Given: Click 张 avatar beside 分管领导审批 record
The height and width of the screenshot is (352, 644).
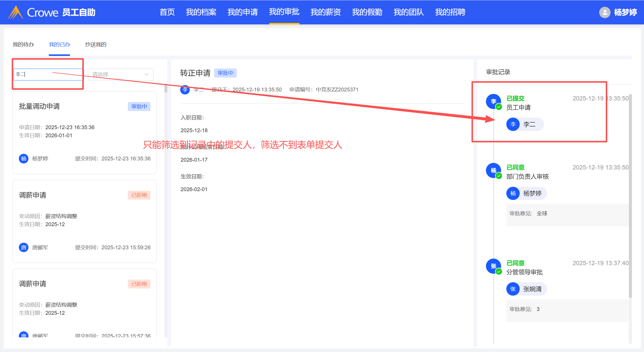Looking at the screenshot, I should [x=493, y=266].
